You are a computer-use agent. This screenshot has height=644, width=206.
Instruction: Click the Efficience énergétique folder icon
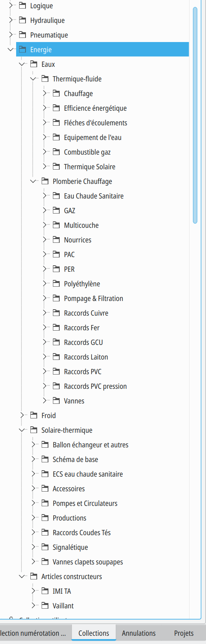pyautogui.click(x=56, y=108)
